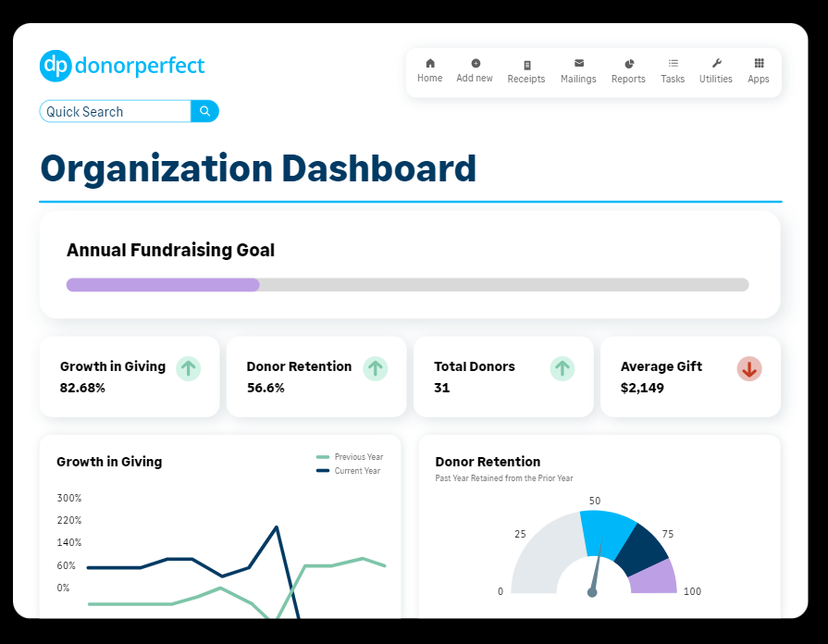
Task: Select the Mailings envelope icon
Action: 578,64
